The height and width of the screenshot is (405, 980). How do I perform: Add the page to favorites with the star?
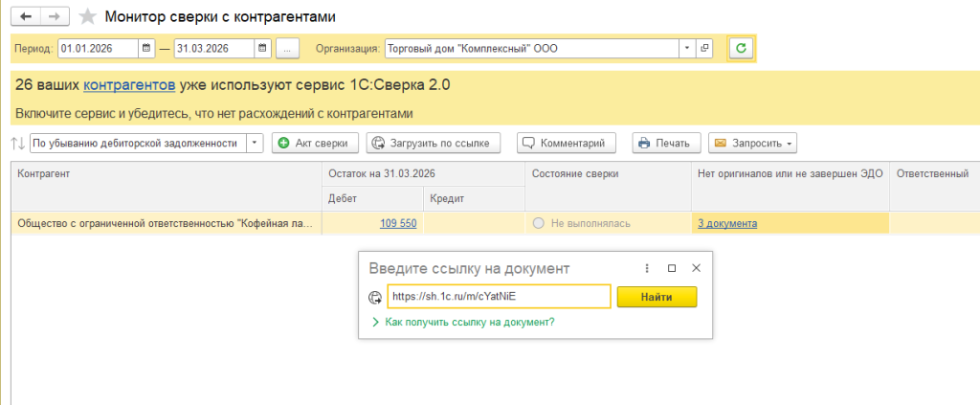pos(87,16)
